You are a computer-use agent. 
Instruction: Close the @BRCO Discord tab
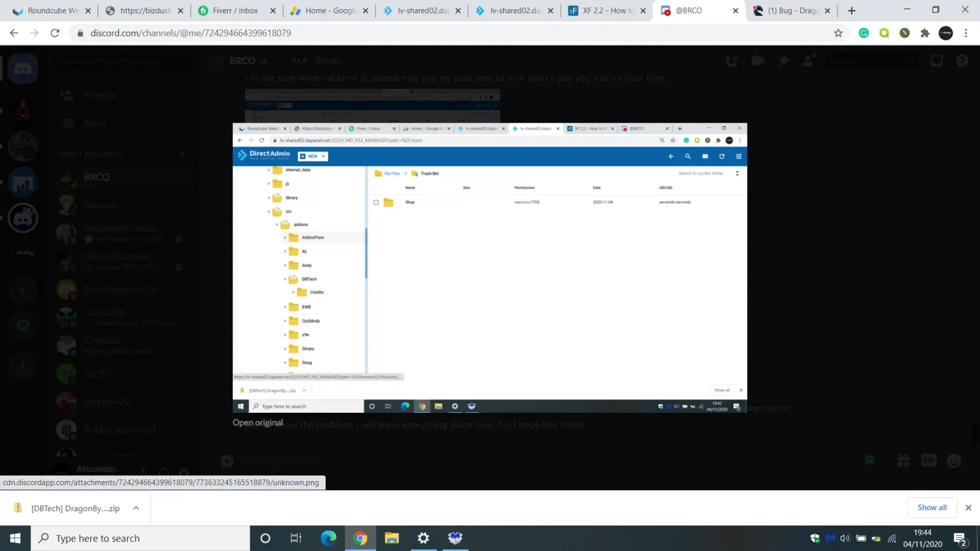(735, 11)
